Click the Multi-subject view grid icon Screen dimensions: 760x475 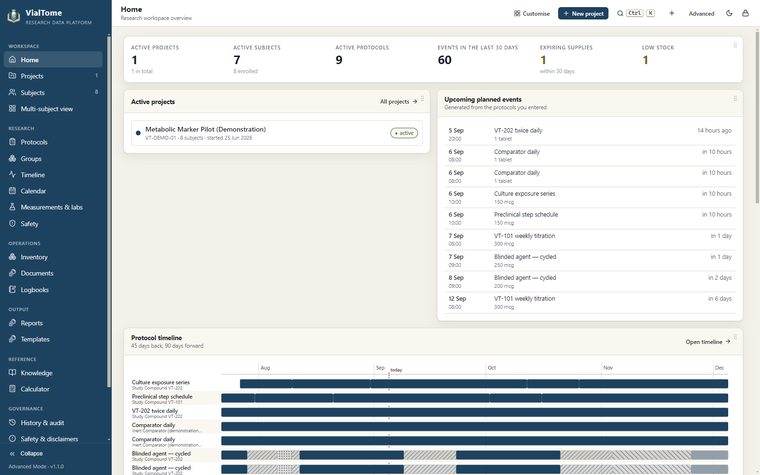tap(13, 109)
